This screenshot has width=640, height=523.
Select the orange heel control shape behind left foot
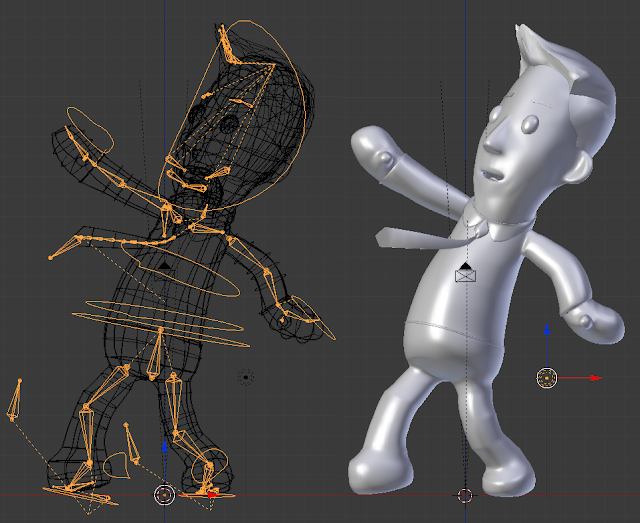click(117, 465)
